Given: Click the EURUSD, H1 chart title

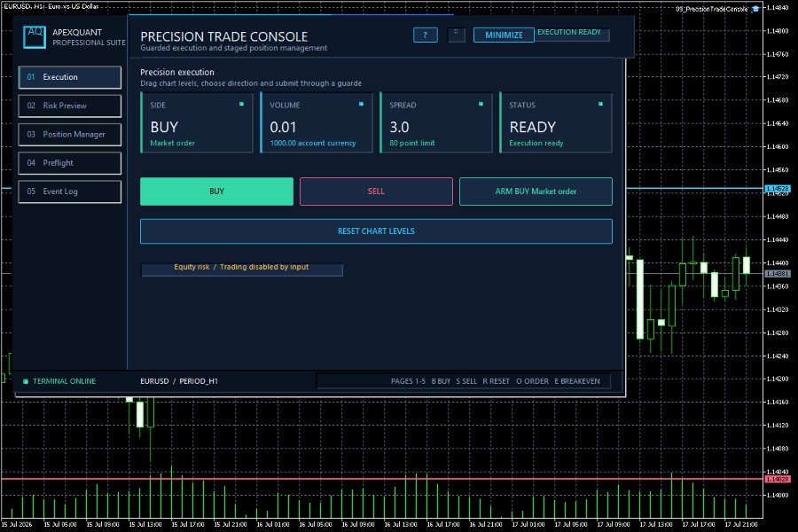Looking at the screenshot, I should pyautogui.click(x=51, y=6).
